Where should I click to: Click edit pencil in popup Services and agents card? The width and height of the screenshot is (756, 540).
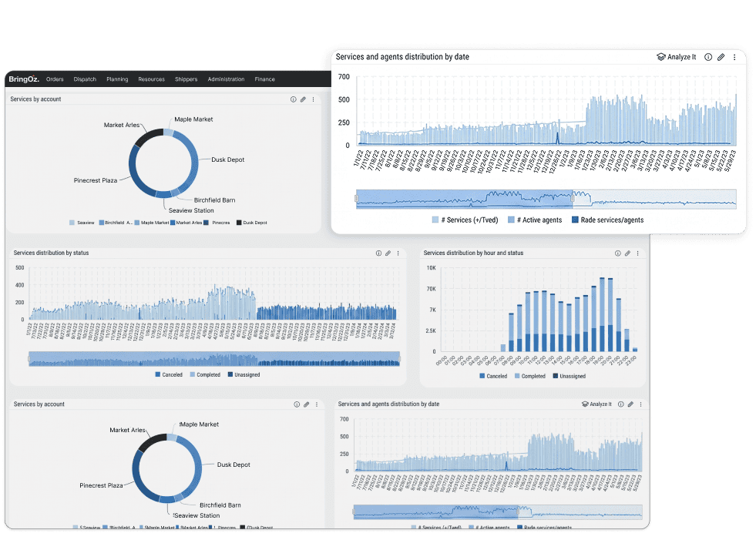click(721, 57)
